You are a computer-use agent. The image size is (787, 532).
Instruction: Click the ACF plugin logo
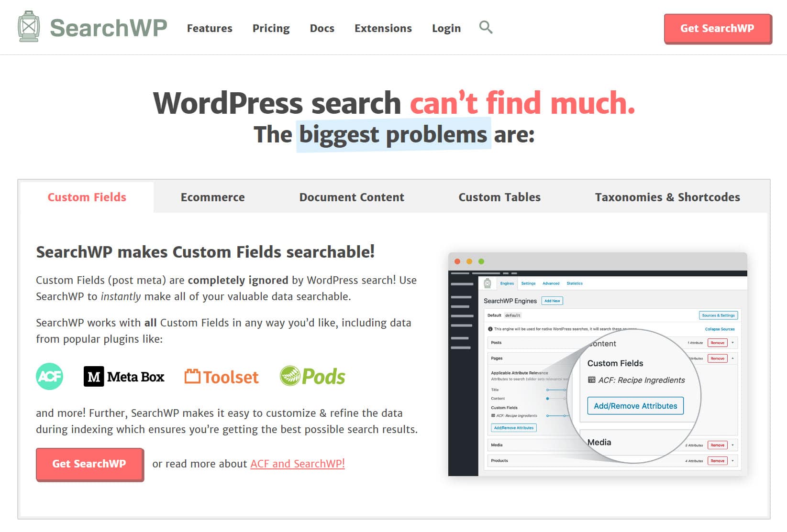coord(49,377)
